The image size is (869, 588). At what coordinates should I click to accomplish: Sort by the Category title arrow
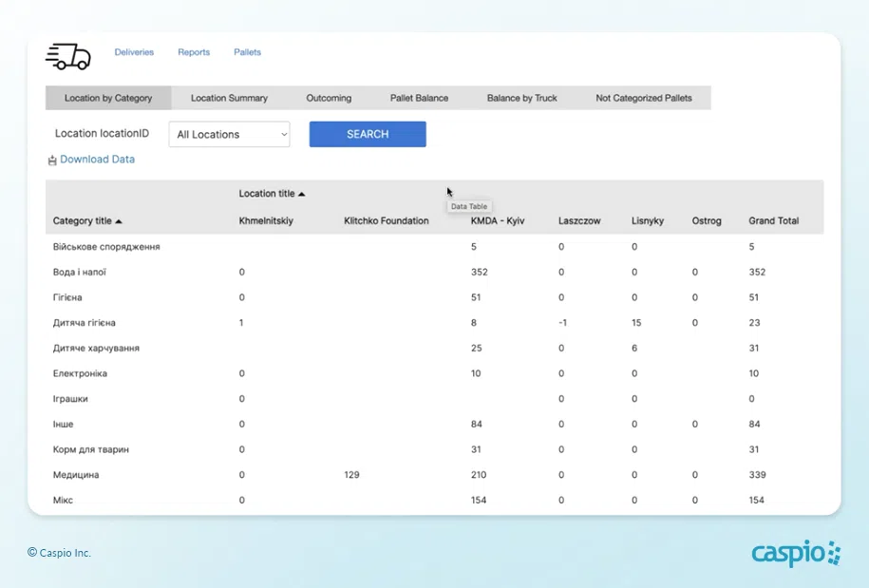[119, 221]
